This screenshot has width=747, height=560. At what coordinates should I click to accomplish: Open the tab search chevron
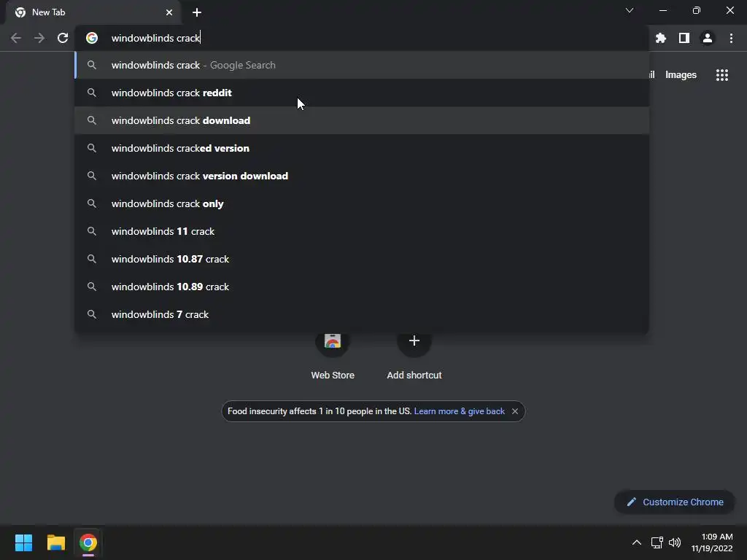[630, 10]
